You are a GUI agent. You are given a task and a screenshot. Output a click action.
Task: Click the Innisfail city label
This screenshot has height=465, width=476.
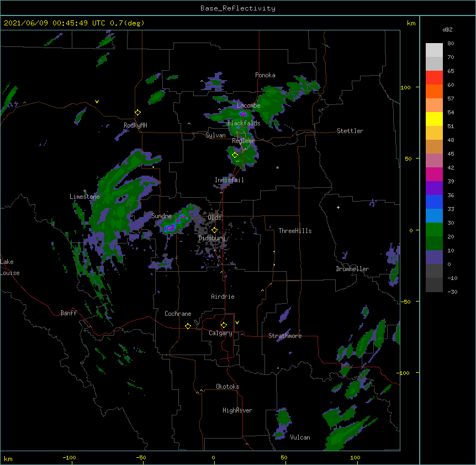(x=229, y=180)
